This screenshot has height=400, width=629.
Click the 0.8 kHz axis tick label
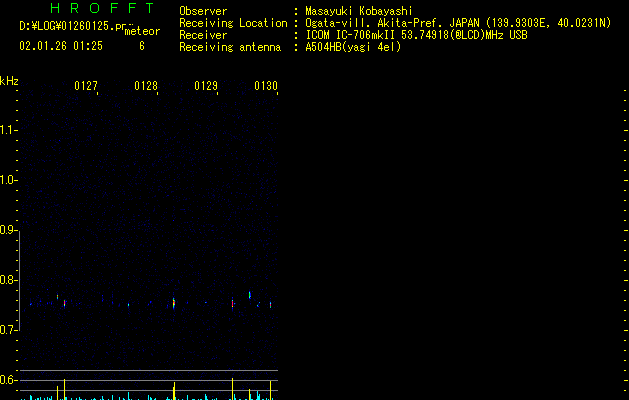point(8,280)
